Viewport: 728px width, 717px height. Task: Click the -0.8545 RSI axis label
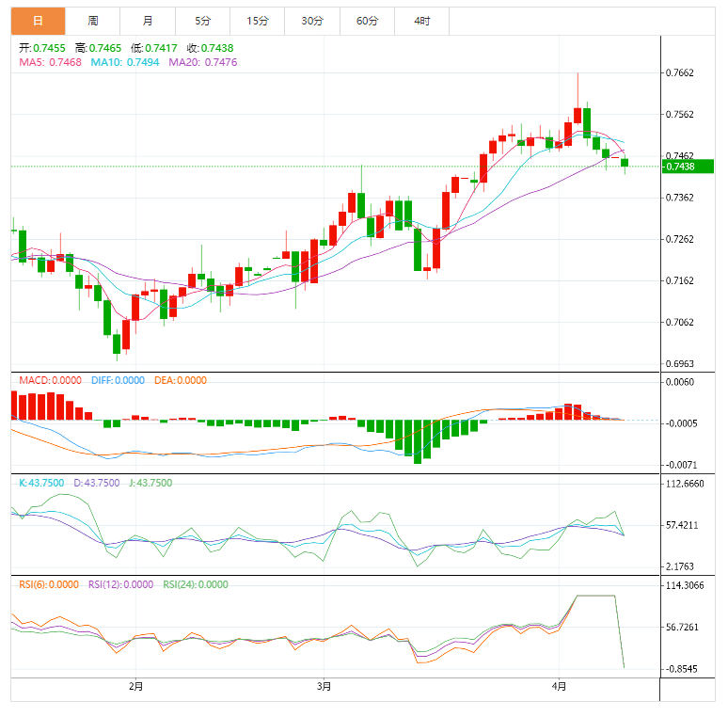pyautogui.click(x=681, y=669)
